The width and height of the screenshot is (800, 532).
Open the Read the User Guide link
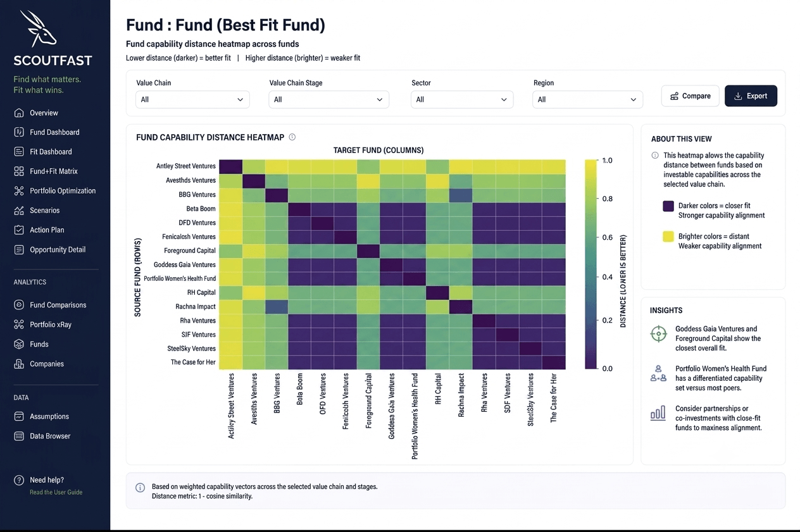tap(56, 492)
